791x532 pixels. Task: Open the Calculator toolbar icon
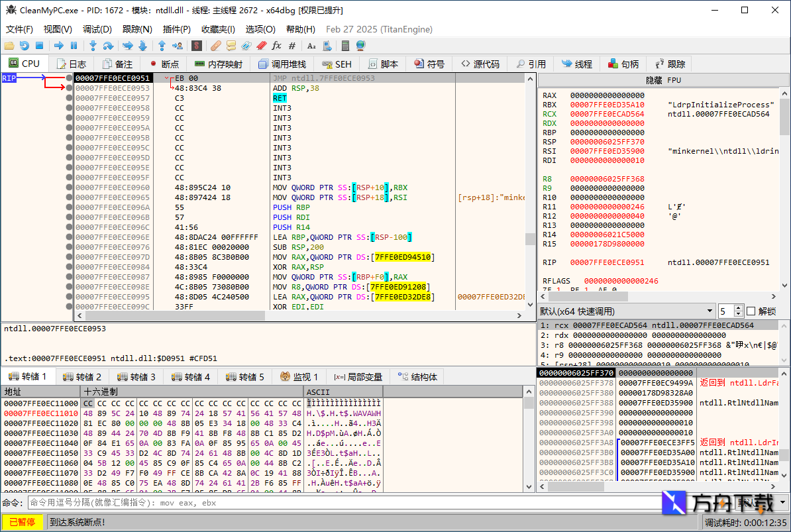point(346,46)
